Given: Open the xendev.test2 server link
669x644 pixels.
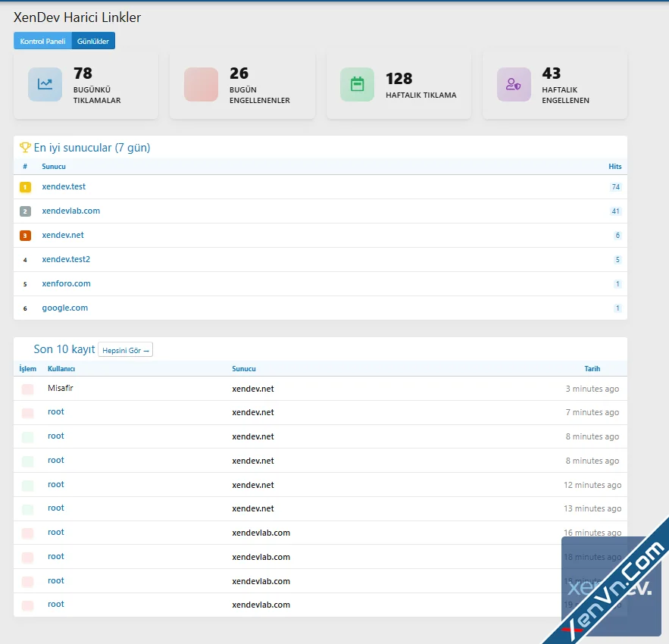Looking at the screenshot, I should click(66, 259).
